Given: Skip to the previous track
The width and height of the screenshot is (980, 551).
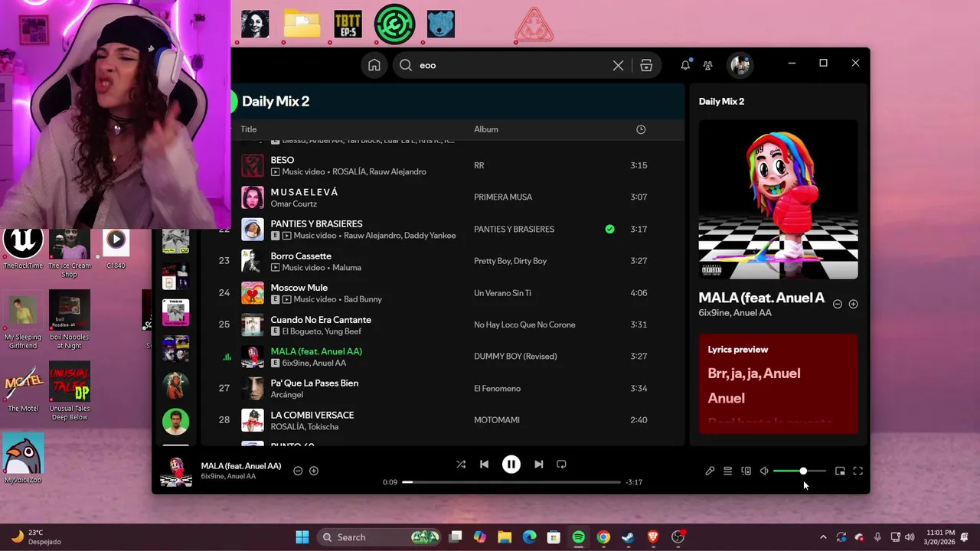Looking at the screenshot, I should (484, 465).
